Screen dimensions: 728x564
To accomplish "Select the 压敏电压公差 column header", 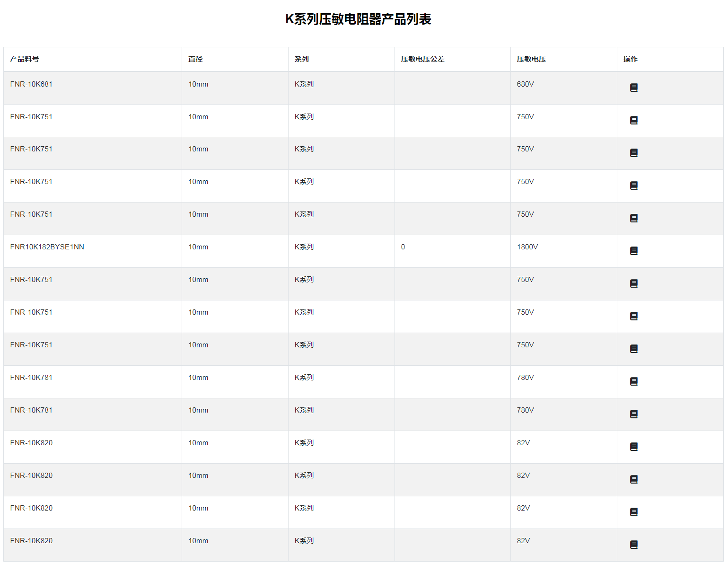I will click(x=422, y=59).
